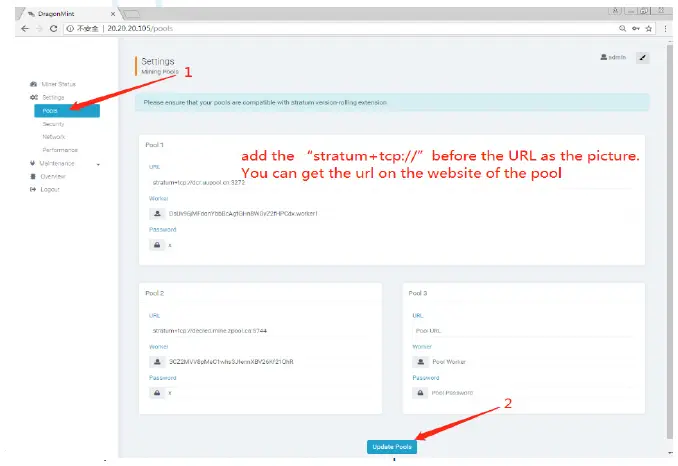Click the Mining Pools subtitle
678x466 pixels.
pos(160,72)
